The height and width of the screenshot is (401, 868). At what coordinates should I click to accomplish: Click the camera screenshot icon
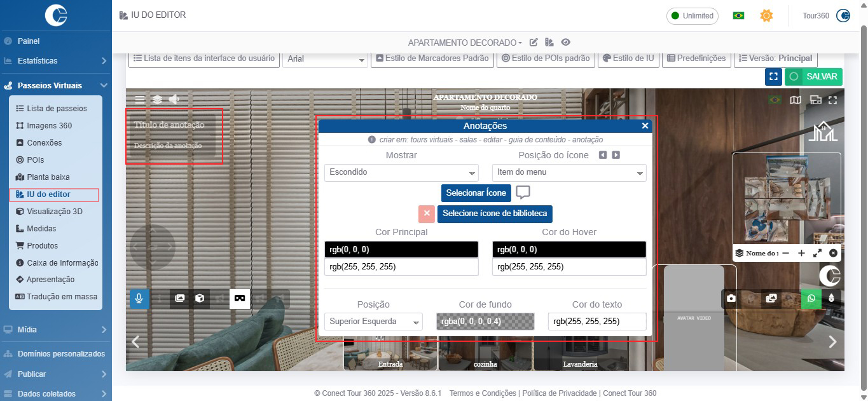click(x=731, y=298)
